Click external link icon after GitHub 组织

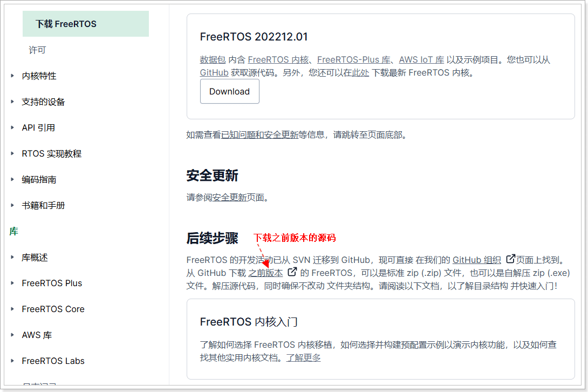pos(510,259)
